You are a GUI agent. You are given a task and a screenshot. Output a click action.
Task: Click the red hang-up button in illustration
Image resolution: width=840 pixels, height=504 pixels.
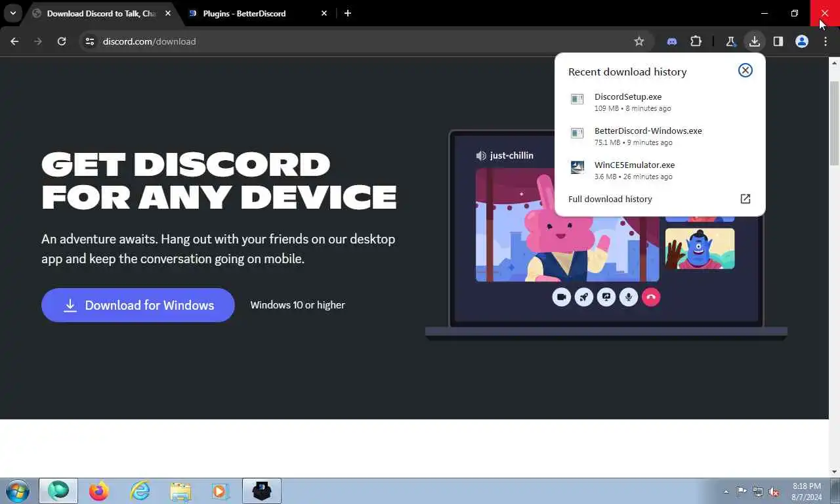coord(651,297)
